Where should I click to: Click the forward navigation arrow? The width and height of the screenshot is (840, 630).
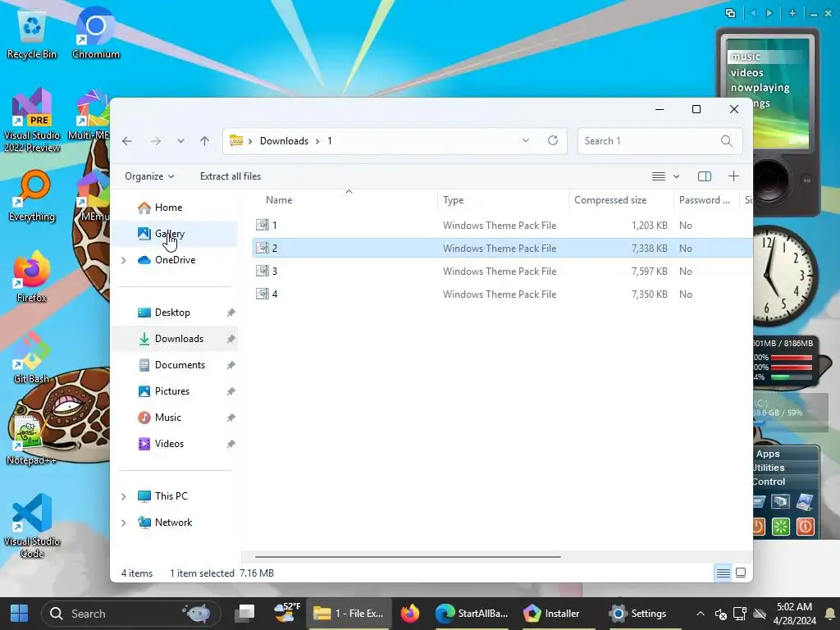[x=156, y=141]
